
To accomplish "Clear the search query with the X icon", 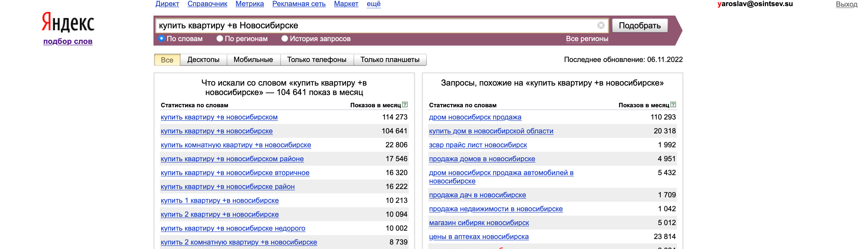I will pos(600,25).
